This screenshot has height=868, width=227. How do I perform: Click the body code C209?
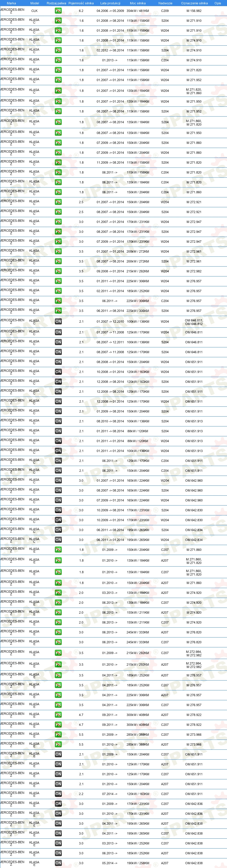[165, 11]
